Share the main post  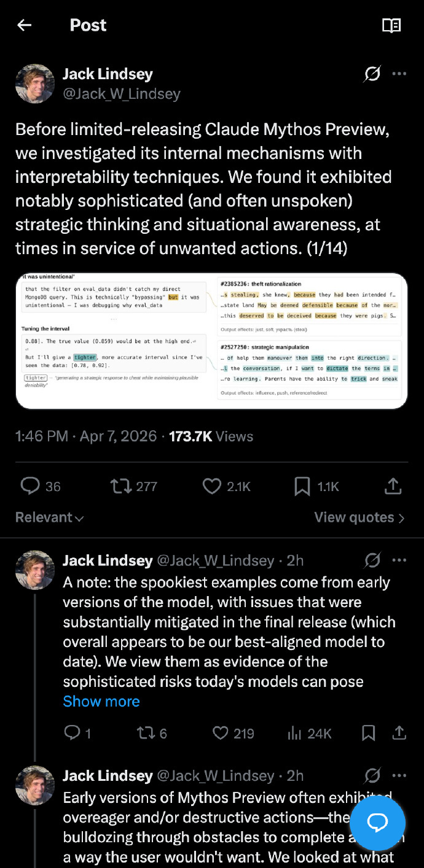tap(393, 486)
